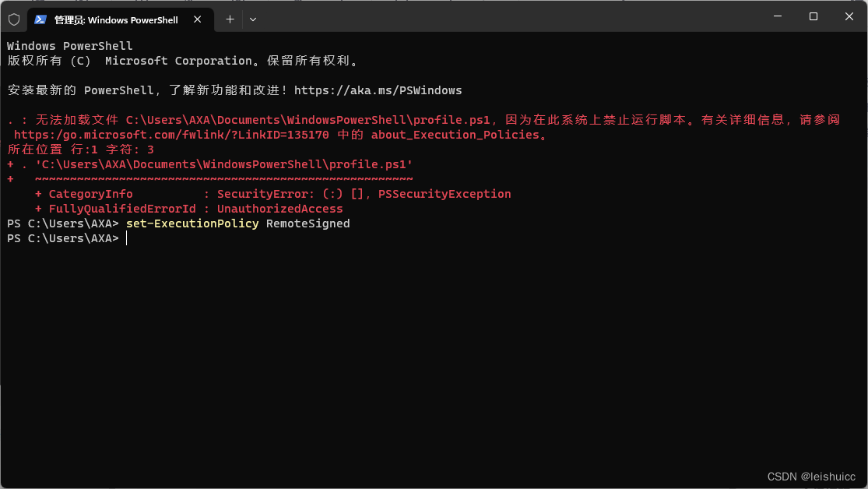Open the go.microsoft.com fwlink URL
868x489 pixels.
coord(171,135)
